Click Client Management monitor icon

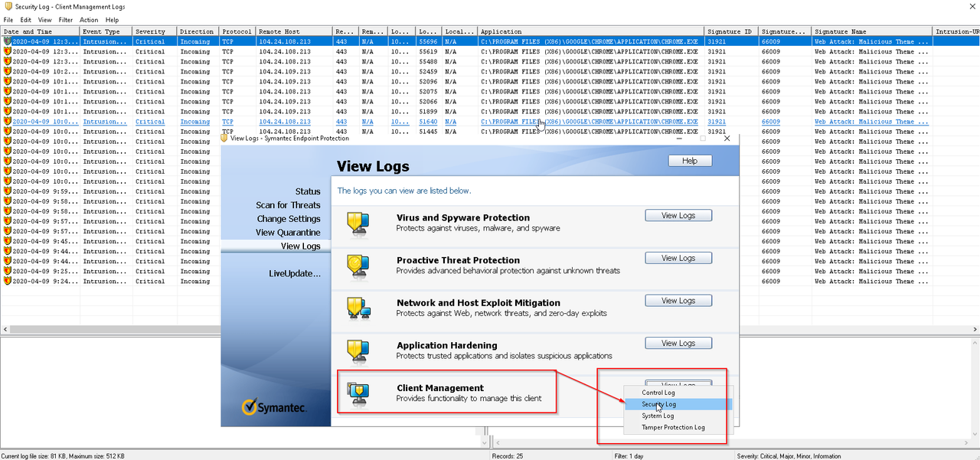click(x=358, y=393)
